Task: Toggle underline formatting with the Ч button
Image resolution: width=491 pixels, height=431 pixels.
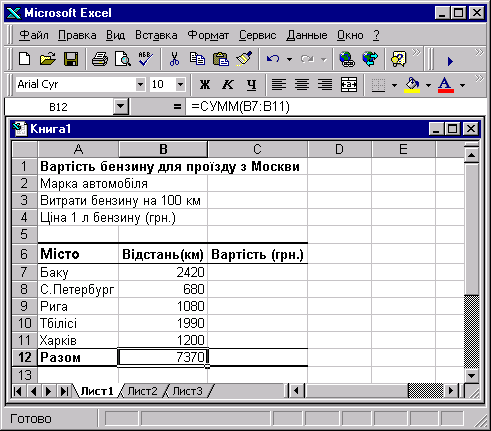Action: (x=252, y=85)
